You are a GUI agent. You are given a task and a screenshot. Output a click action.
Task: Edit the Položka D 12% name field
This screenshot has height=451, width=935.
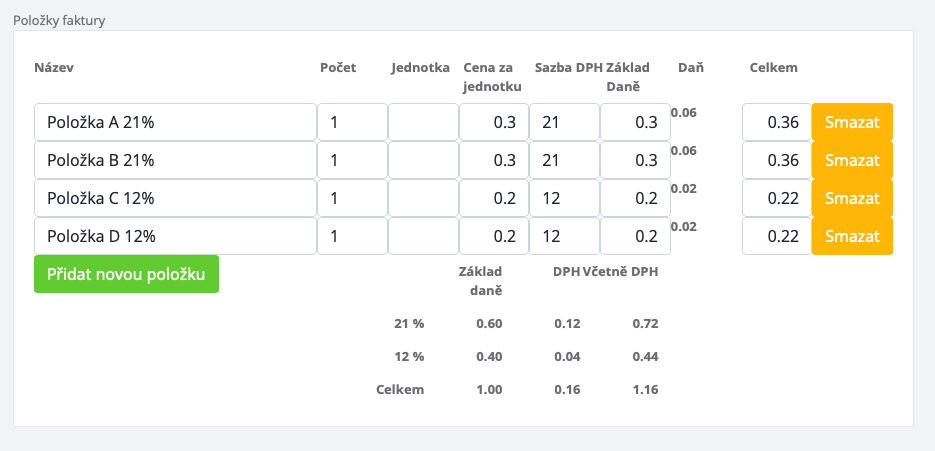click(x=175, y=236)
